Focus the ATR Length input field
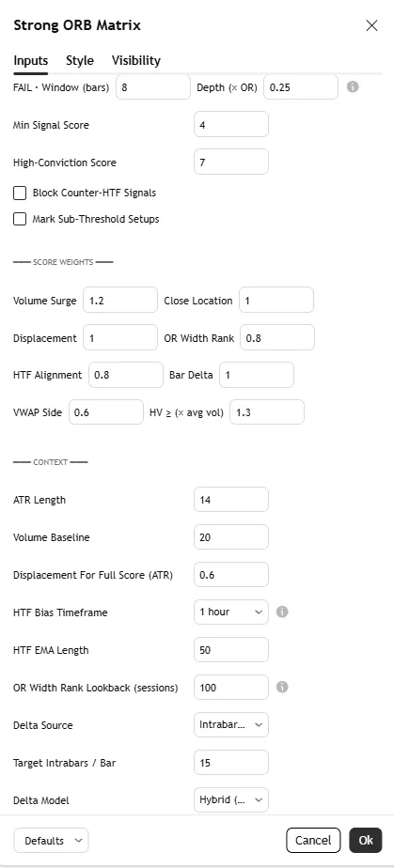394x868 pixels. tap(231, 500)
